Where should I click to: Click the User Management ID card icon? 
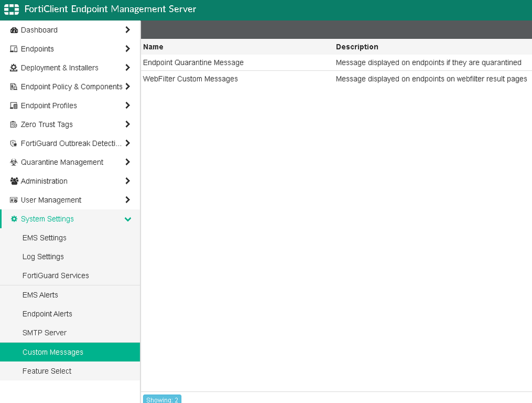click(x=13, y=200)
